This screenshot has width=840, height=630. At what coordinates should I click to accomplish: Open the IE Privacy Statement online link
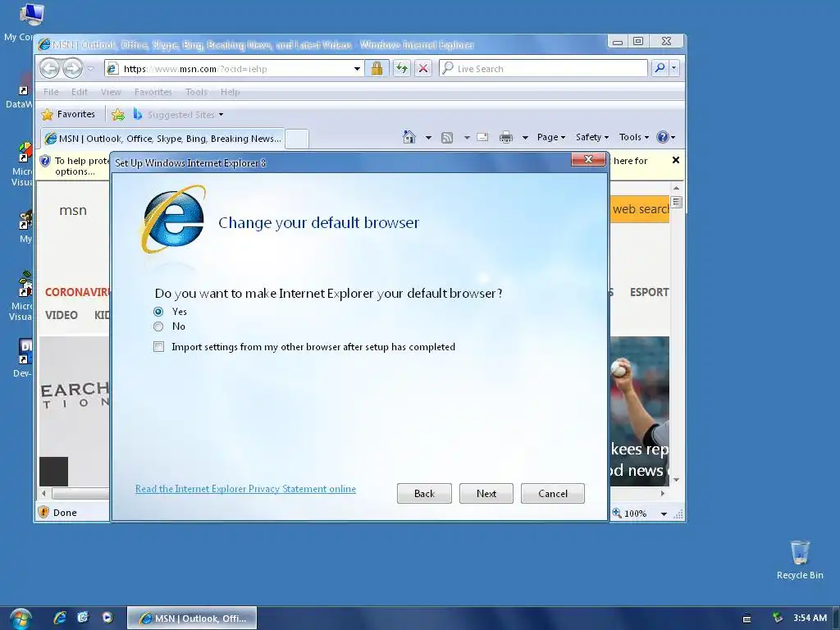tap(245, 489)
